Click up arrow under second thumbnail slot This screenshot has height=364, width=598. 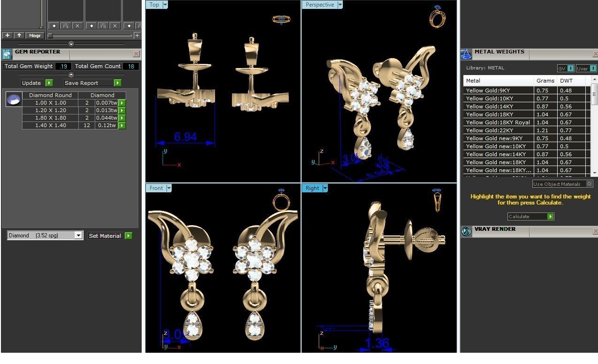tap(91, 26)
